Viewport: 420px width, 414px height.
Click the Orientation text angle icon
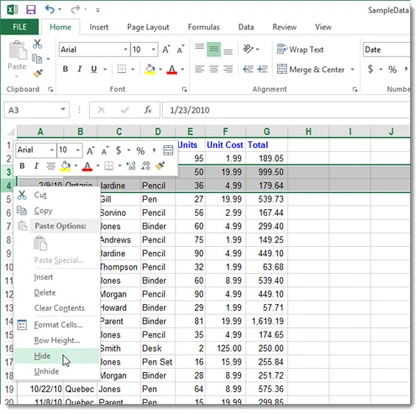248,49
